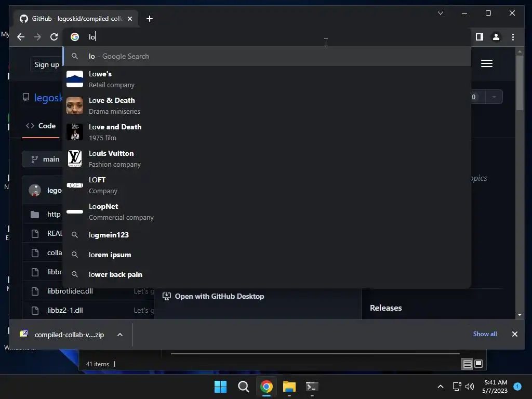Open the http folder row
The height and width of the screenshot is (399, 532).
point(54,214)
